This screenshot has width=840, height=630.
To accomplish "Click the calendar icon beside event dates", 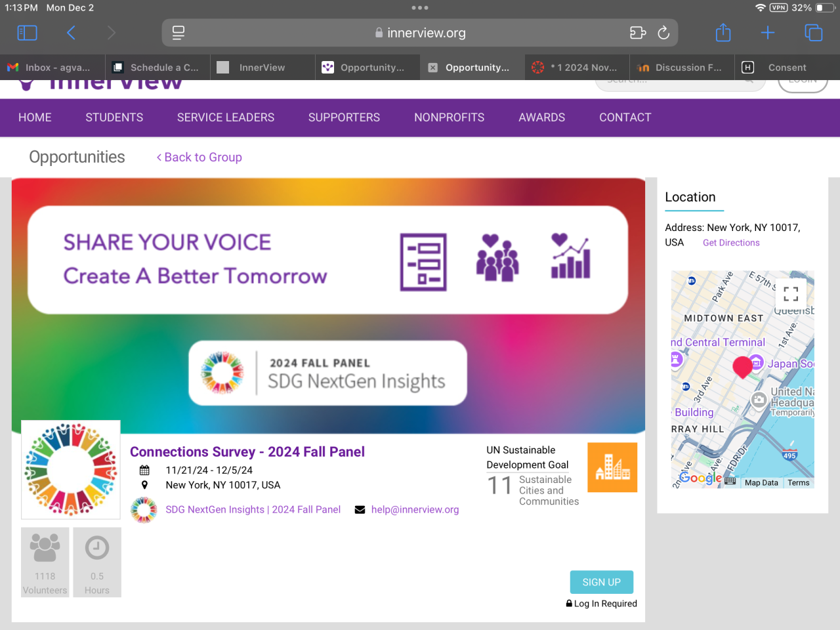I will [x=144, y=470].
